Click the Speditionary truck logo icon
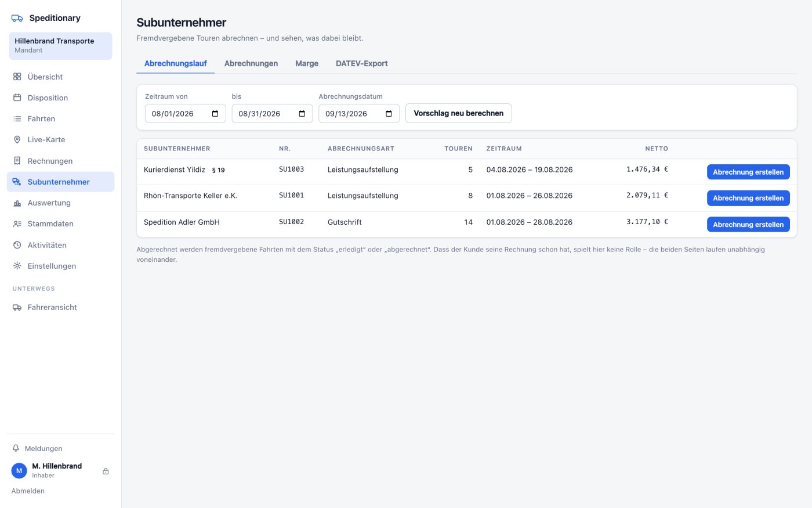This screenshot has height=508, width=812. (17, 18)
